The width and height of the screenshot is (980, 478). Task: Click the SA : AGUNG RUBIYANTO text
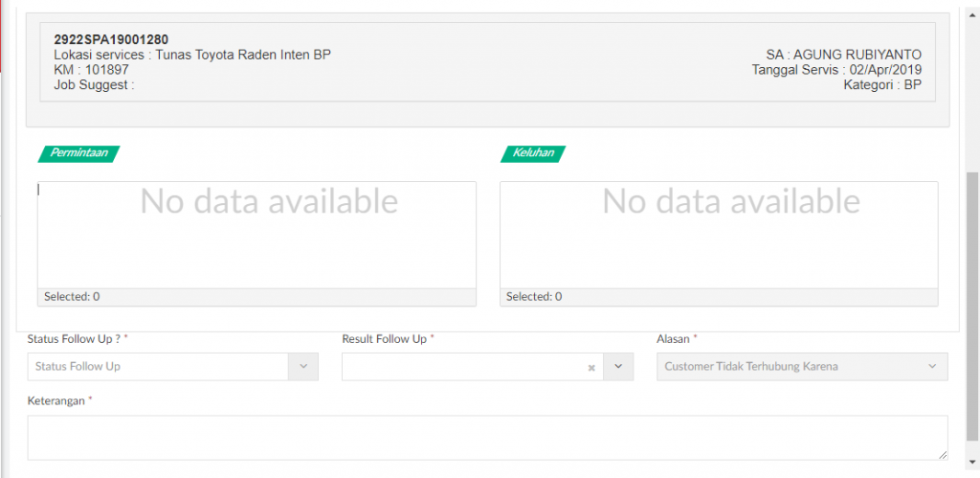click(x=844, y=55)
